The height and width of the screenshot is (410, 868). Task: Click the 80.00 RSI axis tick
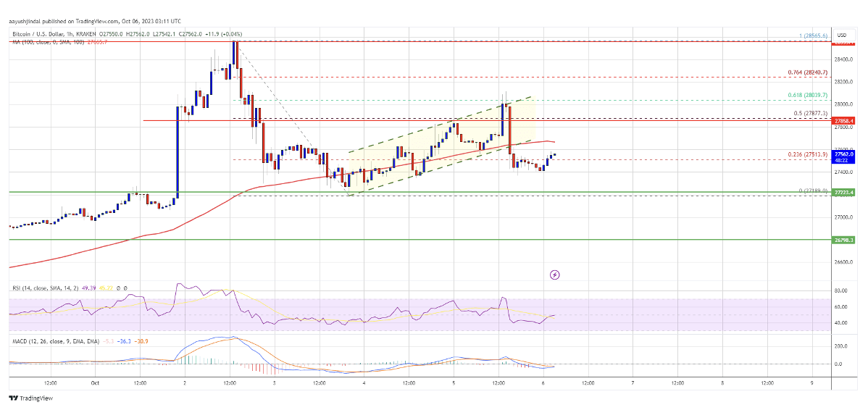pyautogui.click(x=842, y=290)
